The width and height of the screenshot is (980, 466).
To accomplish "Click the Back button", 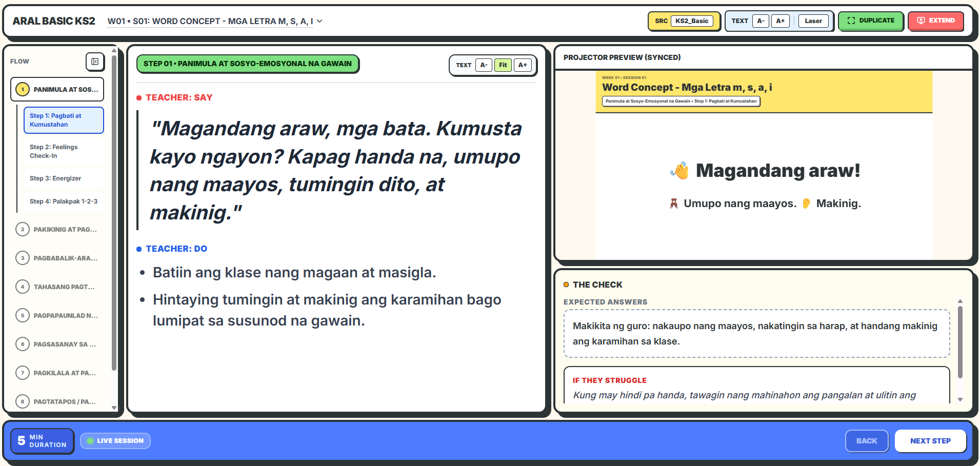I will coord(867,441).
